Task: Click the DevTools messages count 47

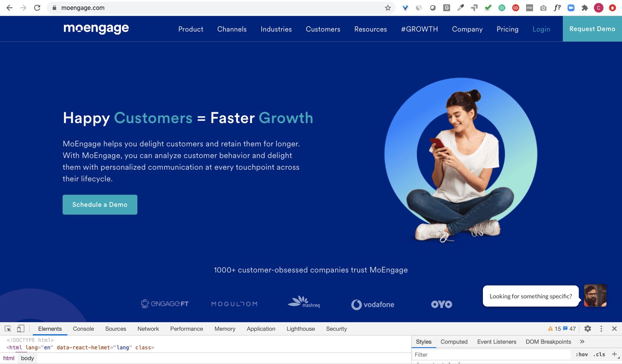Action: pyautogui.click(x=570, y=329)
